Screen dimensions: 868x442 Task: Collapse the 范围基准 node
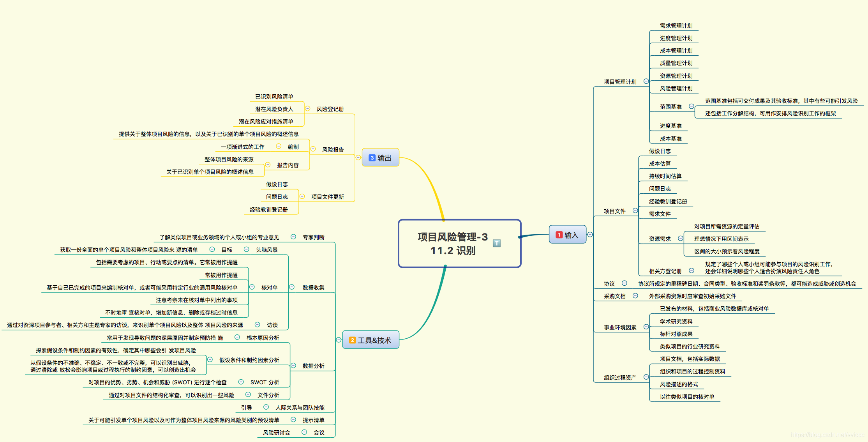pos(691,106)
